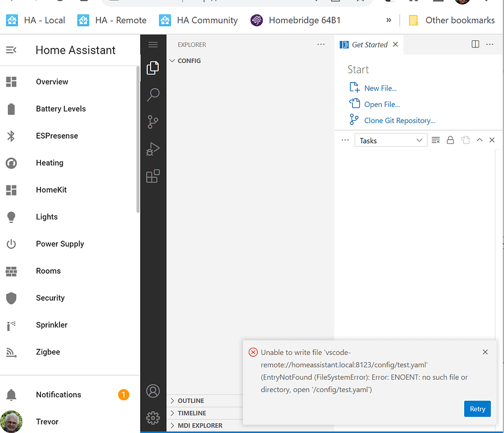Open the Accounts icon in activity bar
The image size is (504, 433).
click(x=153, y=391)
